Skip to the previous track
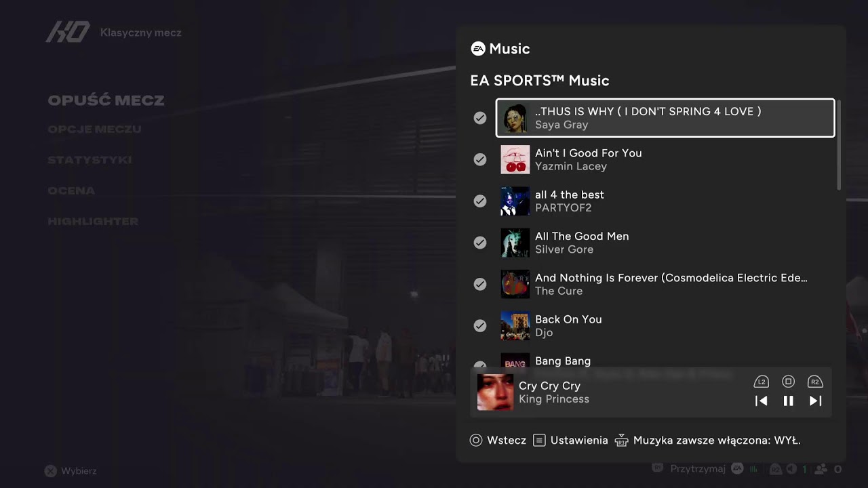This screenshot has width=868, height=488. (x=761, y=401)
